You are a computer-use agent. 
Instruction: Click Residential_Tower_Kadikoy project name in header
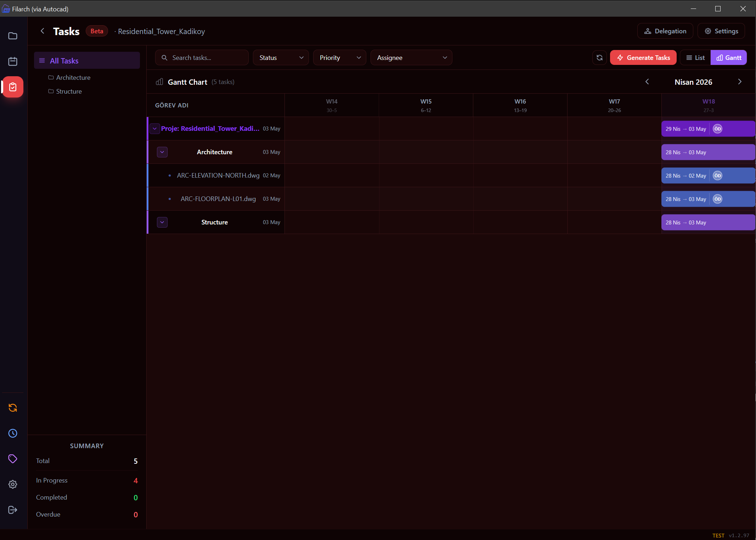point(162,31)
